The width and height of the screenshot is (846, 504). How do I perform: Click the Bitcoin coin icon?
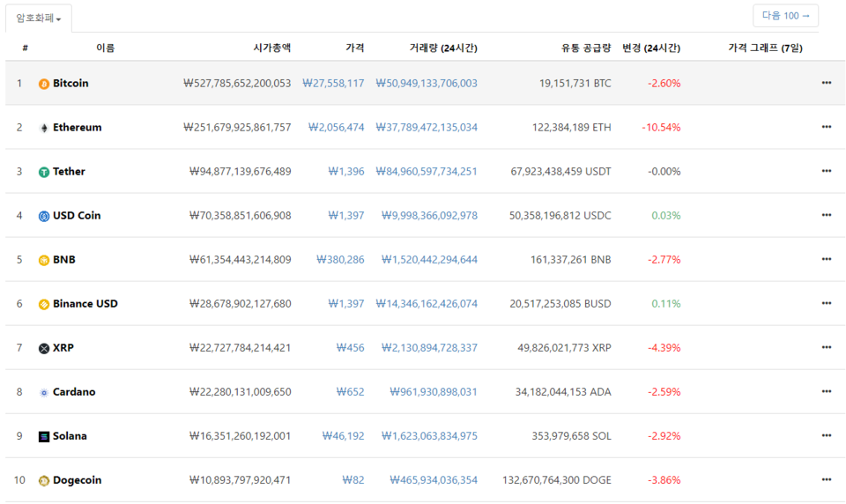[44, 84]
